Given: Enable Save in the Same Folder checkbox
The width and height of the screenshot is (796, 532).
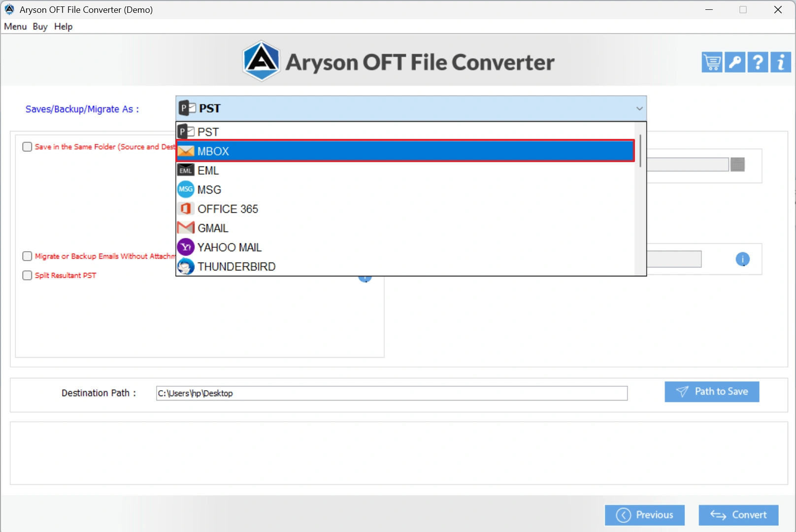Looking at the screenshot, I should pos(28,147).
